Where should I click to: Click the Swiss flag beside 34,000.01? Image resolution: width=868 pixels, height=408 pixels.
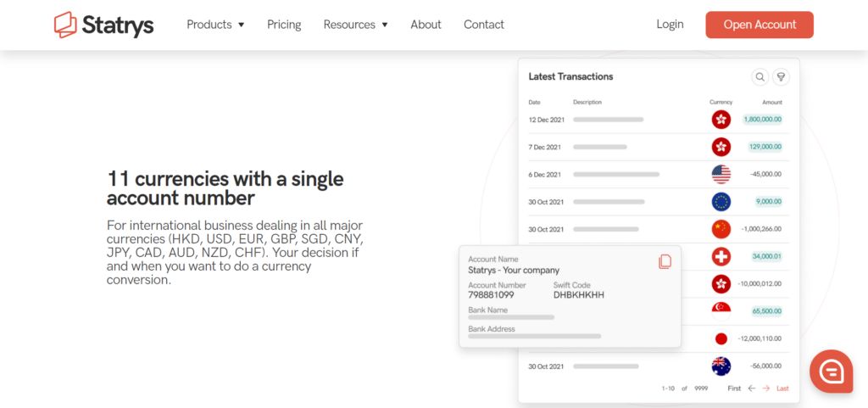721,256
